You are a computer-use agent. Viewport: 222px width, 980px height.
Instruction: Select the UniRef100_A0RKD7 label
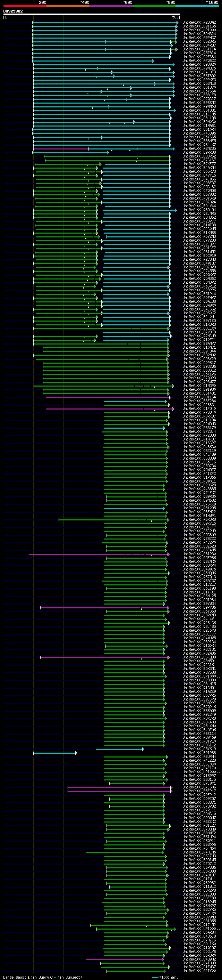(199, 416)
